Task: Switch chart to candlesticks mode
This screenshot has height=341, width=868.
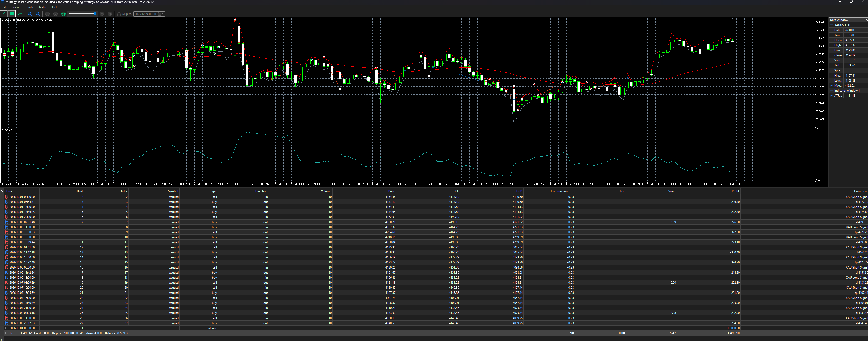Action: pos(12,14)
